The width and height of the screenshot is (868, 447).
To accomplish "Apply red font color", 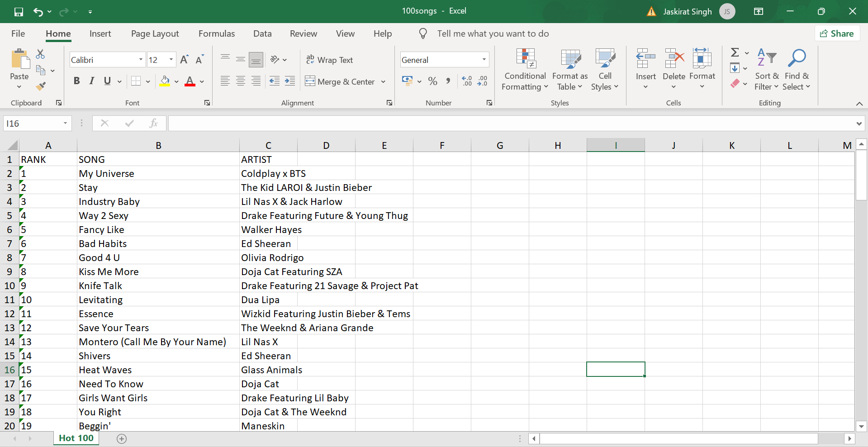I will tap(190, 81).
